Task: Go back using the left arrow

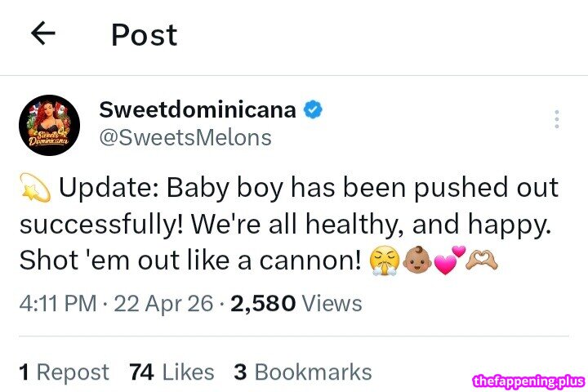Action: [x=42, y=33]
